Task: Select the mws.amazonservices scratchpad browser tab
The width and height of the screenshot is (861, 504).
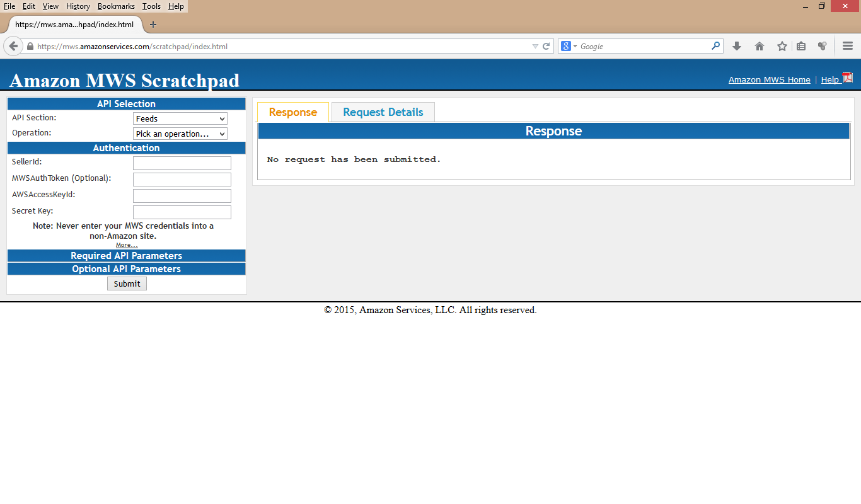Action: (x=74, y=25)
